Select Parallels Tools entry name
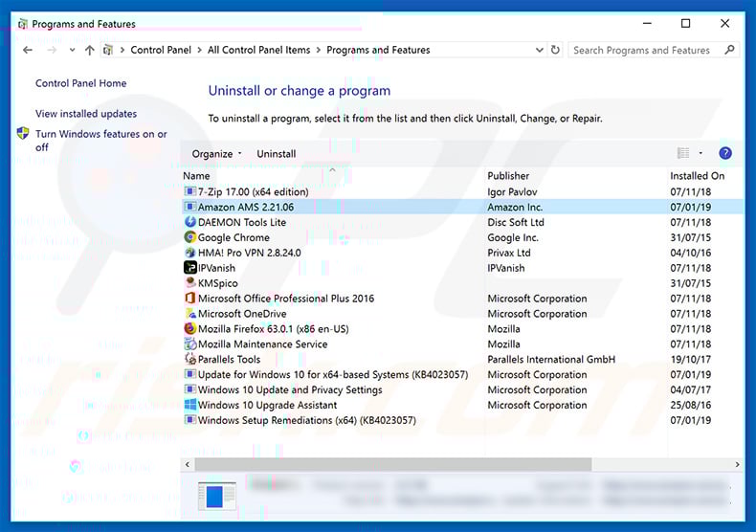The image size is (756, 532). pos(229,360)
